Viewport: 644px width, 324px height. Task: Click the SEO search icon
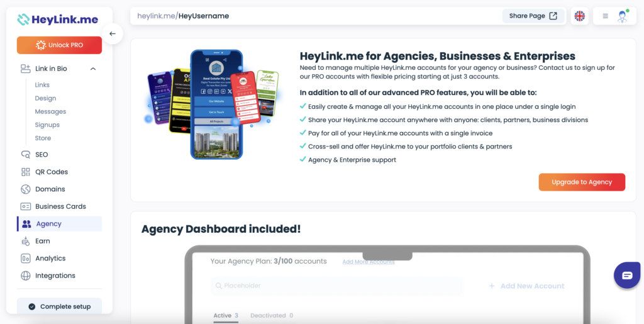point(25,155)
